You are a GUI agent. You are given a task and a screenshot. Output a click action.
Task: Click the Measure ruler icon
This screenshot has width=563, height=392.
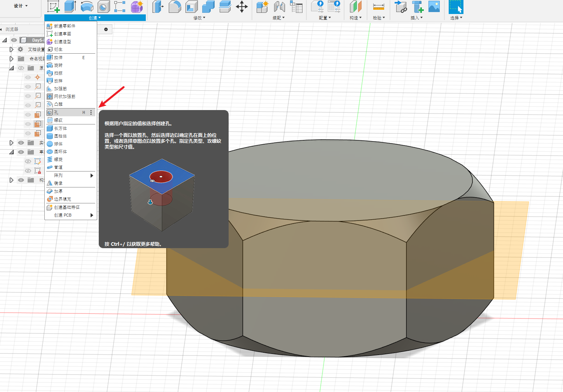(x=378, y=7)
